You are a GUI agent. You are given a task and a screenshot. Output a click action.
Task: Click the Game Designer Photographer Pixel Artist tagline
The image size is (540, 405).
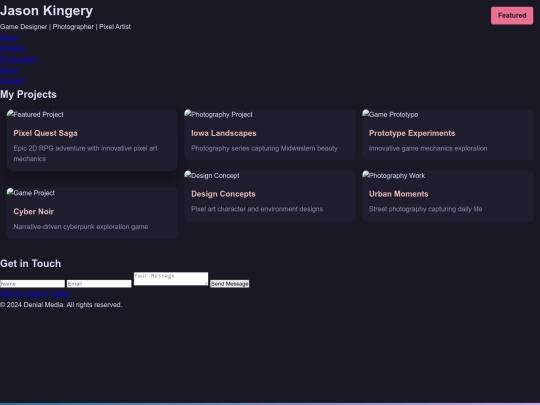coord(65,27)
